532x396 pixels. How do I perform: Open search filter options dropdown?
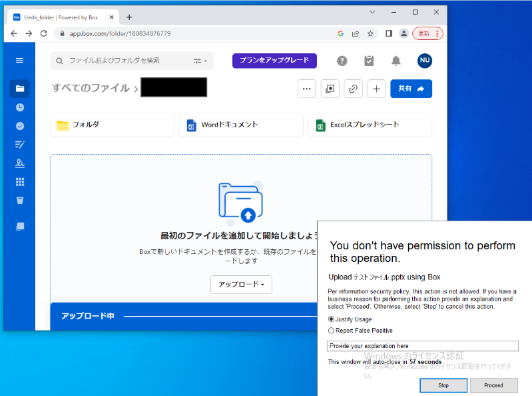200,61
